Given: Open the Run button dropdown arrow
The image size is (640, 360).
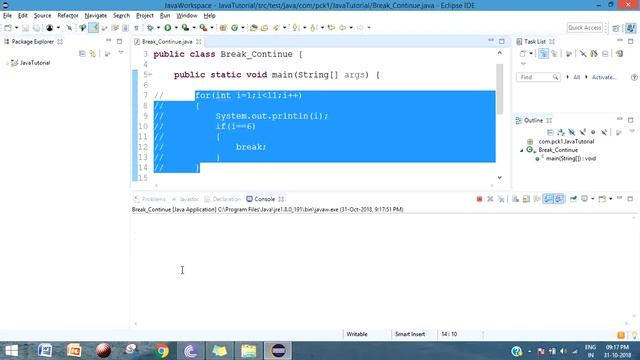Looking at the screenshot, I should click(176, 28).
